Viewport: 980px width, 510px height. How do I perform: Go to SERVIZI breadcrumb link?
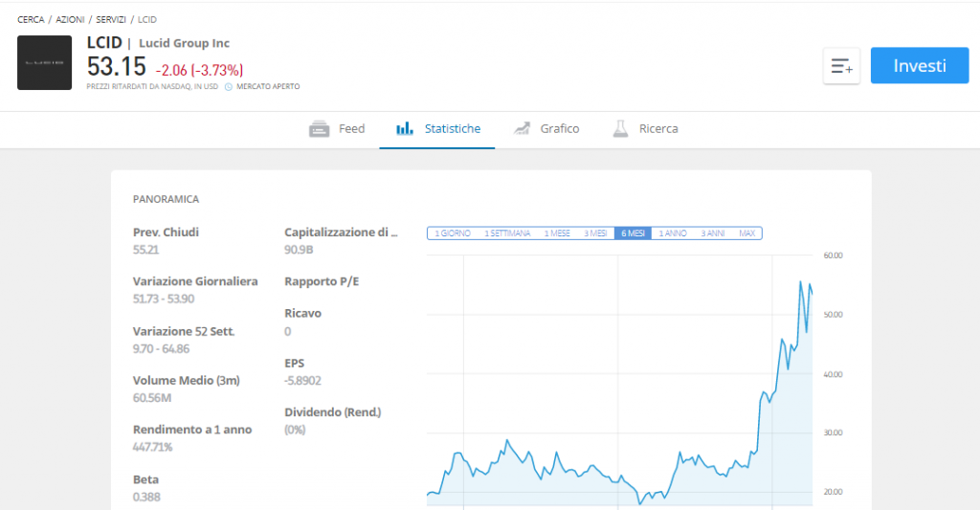(x=111, y=19)
